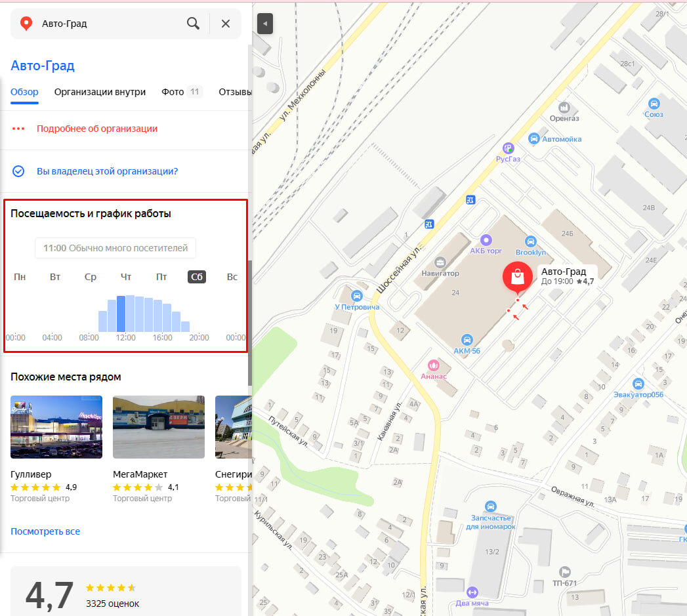Click the У Петровича car marker
This screenshot has width=687, height=616.
pyautogui.click(x=357, y=296)
